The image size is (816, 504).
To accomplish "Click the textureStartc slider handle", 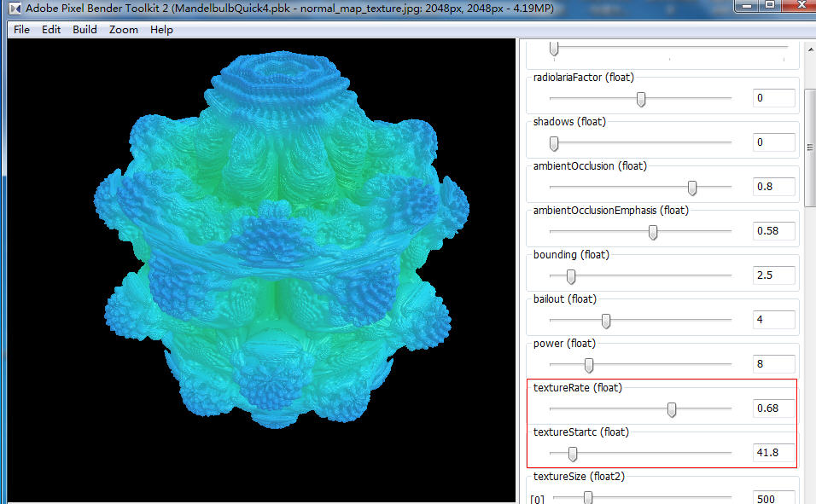I will click(573, 454).
